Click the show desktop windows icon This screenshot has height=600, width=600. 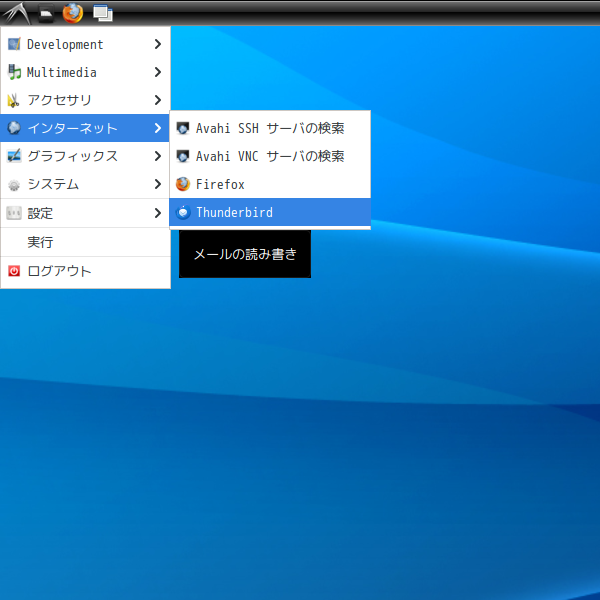[x=103, y=13]
